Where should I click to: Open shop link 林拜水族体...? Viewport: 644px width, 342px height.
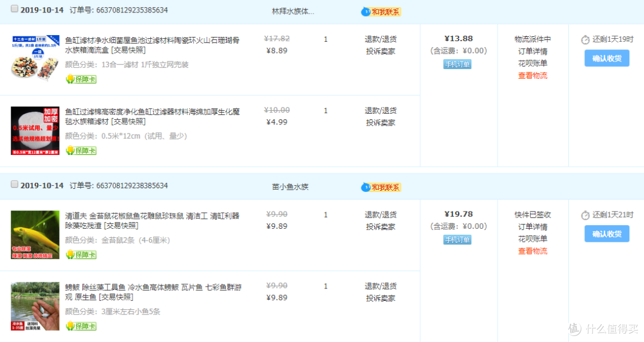point(293,11)
